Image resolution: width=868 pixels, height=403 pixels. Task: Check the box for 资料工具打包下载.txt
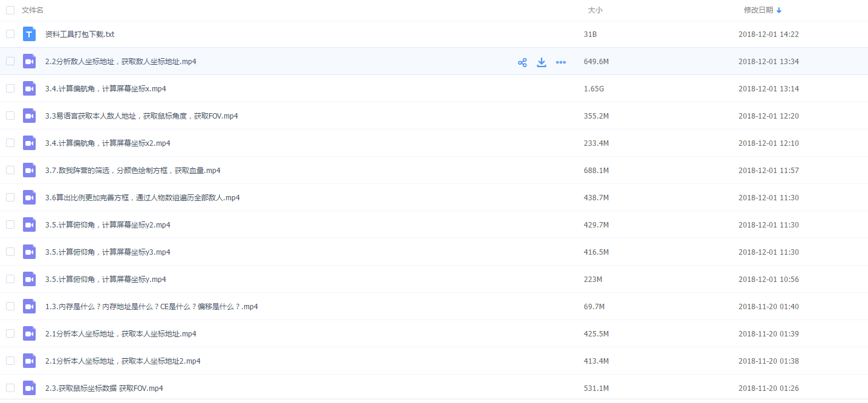[x=10, y=34]
